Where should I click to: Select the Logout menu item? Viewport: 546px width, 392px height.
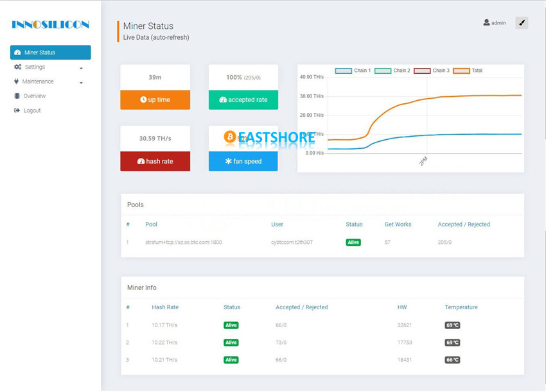32,110
